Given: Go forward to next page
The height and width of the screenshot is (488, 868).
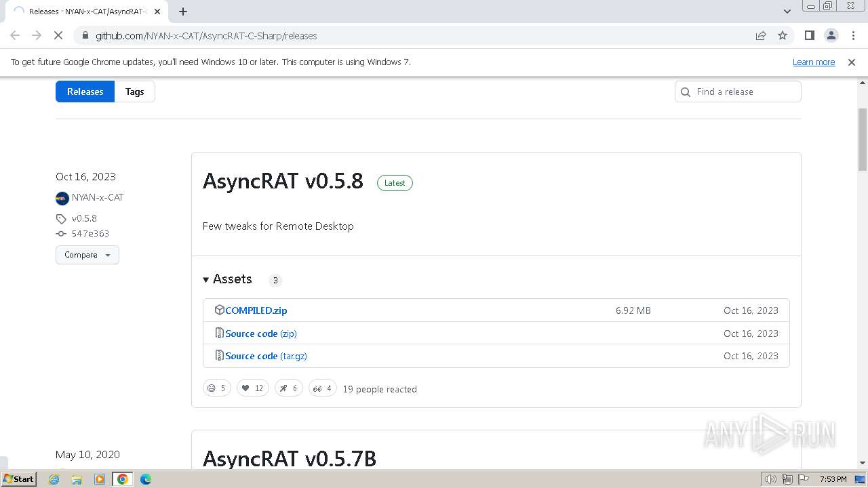Looking at the screenshot, I should (x=37, y=35).
